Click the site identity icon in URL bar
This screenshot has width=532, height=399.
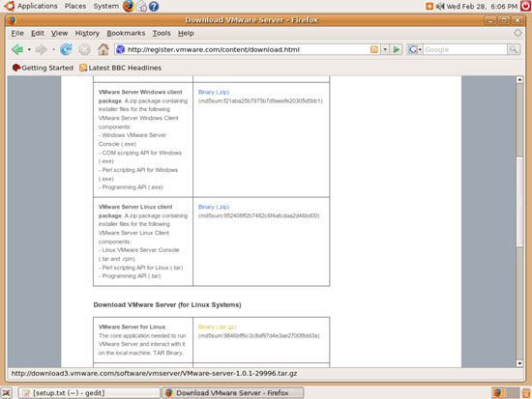tap(121, 49)
